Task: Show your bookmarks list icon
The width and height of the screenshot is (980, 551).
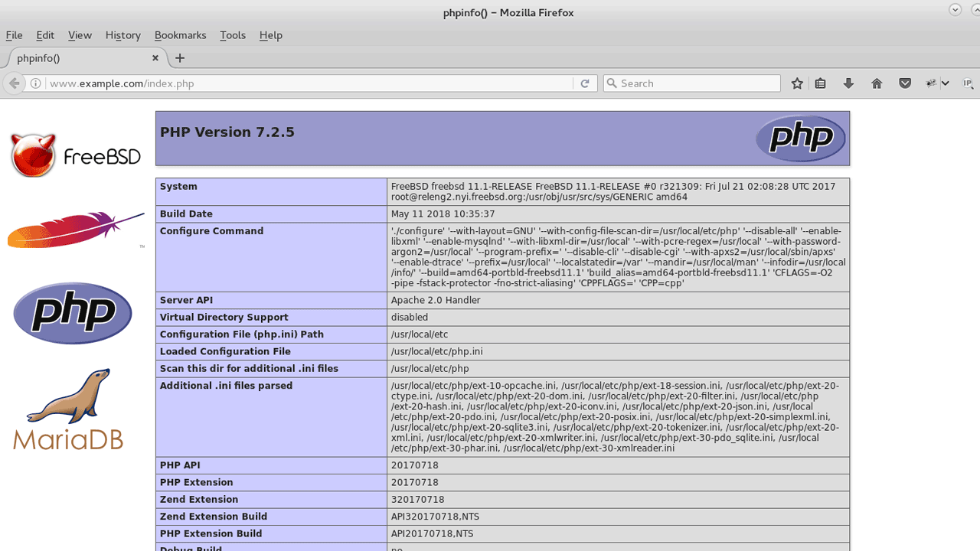Action: pyautogui.click(x=821, y=83)
